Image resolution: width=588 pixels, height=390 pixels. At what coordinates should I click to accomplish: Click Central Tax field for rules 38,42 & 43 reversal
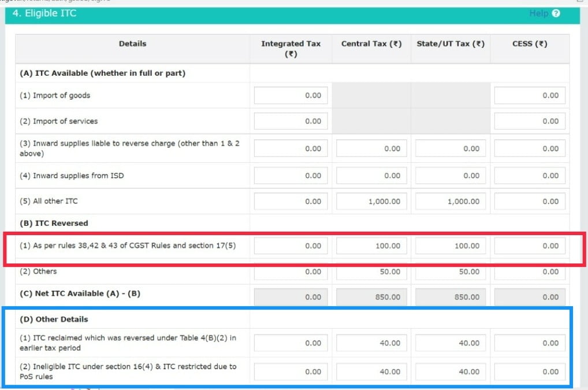click(x=370, y=246)
